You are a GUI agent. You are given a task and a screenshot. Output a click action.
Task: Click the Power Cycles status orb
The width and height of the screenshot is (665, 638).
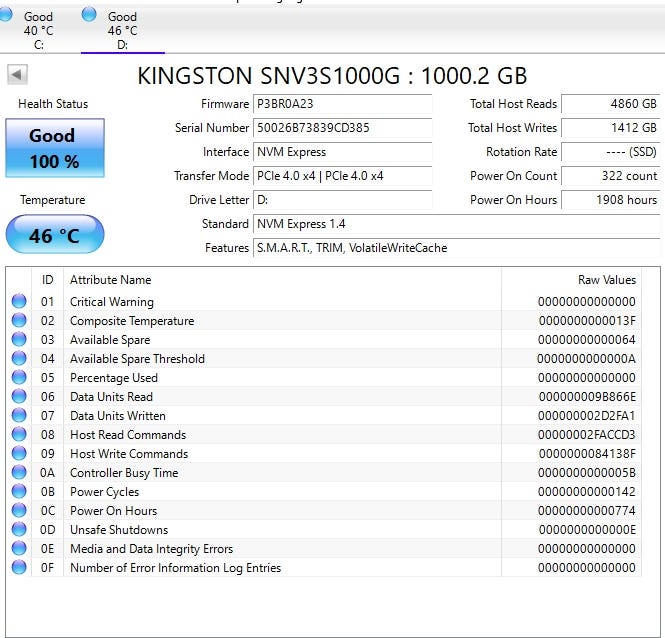[x=19, y=492]
